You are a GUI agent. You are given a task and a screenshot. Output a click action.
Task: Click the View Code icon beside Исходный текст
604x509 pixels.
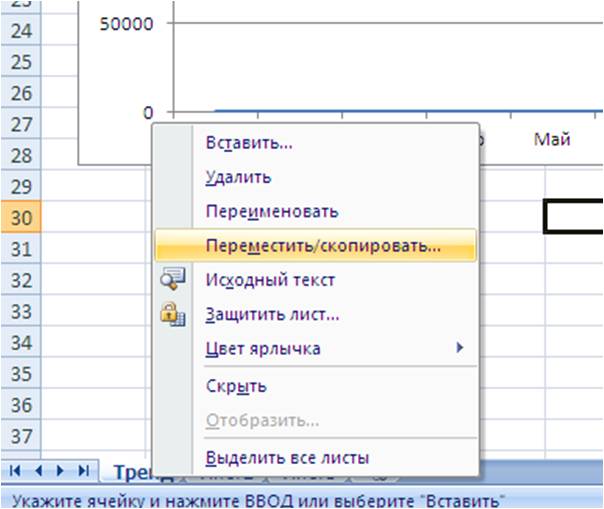click(173, 279)
